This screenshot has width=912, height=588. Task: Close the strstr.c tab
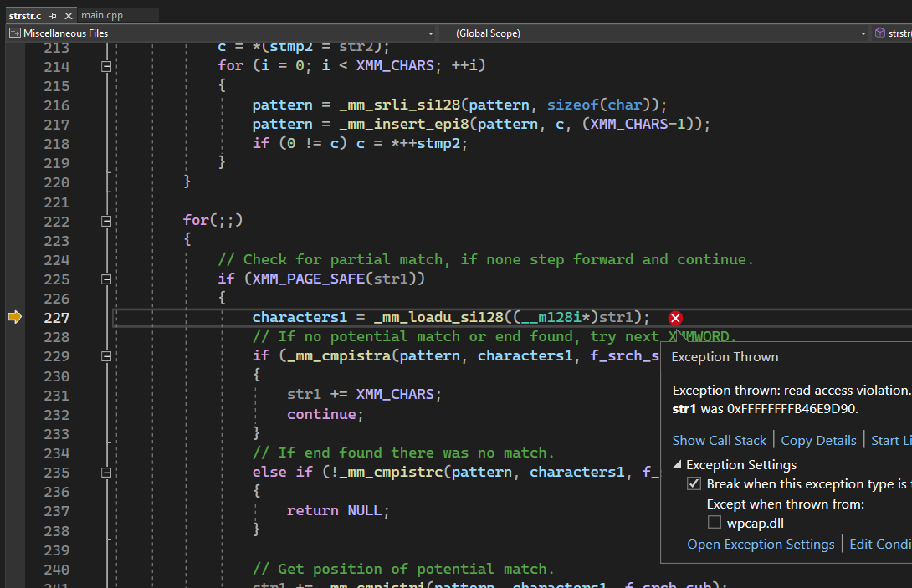pyautogui.click(x=68, y=16)
